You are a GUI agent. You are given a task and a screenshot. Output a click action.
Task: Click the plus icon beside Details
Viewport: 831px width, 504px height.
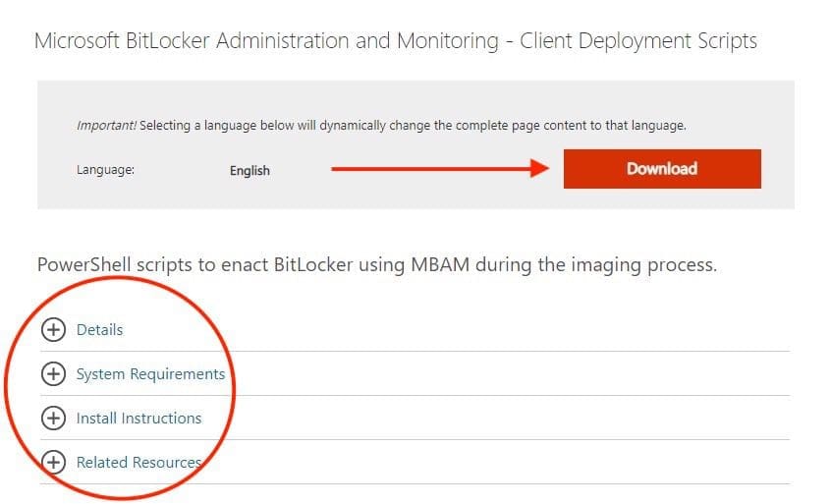(54, 330)
